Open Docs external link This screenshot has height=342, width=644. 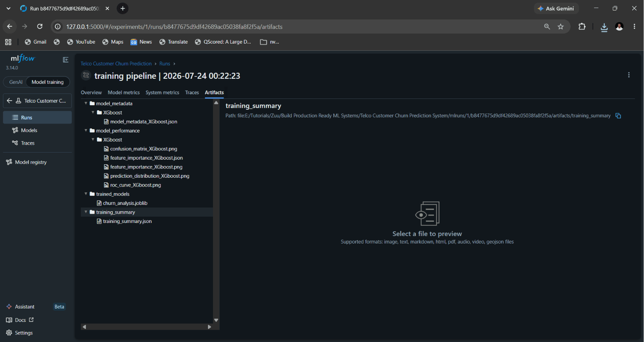pos(20,320)
